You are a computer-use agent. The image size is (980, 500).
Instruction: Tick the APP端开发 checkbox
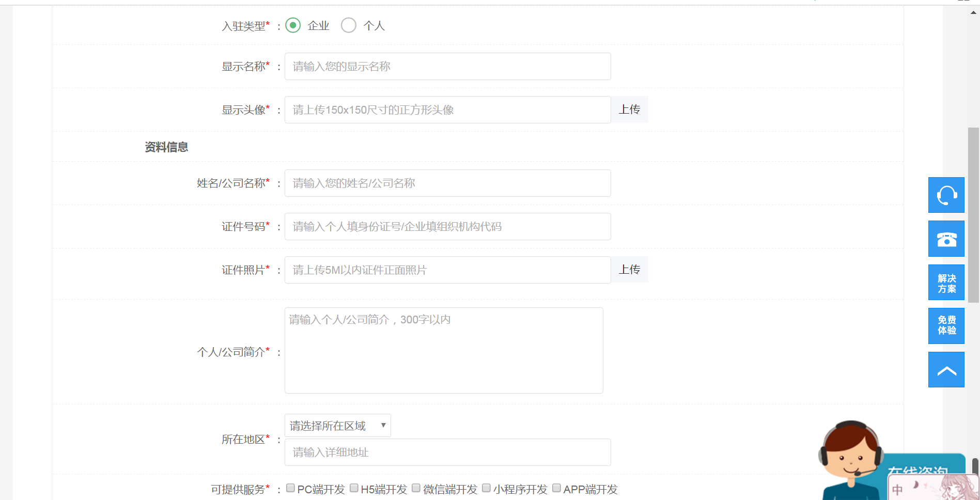[556, 488]
